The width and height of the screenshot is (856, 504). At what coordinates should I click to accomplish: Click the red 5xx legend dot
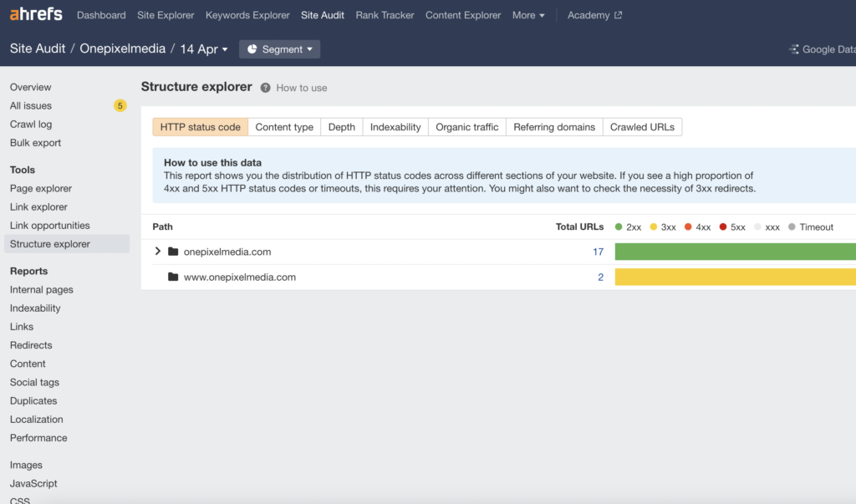723,227
